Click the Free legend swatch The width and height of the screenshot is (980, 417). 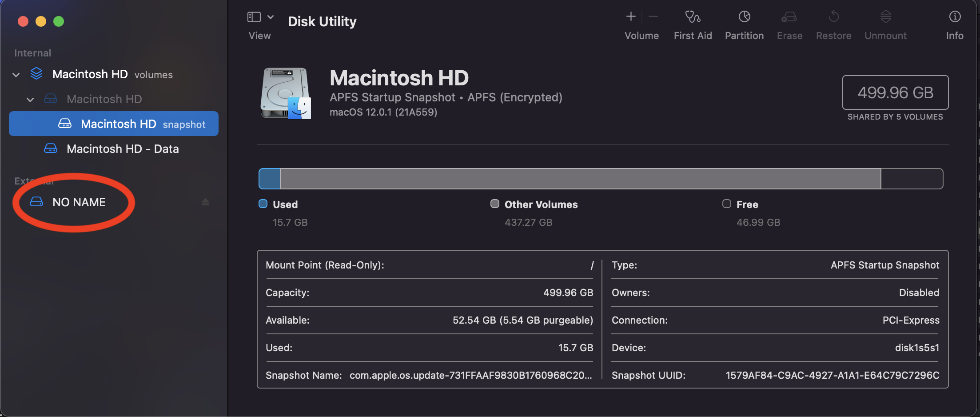pyautogui.click(x=727, y=204)
